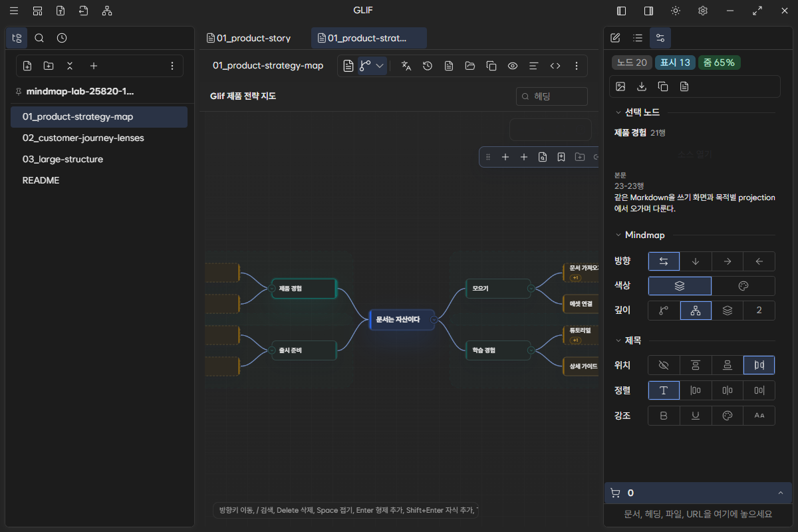Create a new folder in the sidebar toolbar
The image size is (798, 532).
(49, 66)
